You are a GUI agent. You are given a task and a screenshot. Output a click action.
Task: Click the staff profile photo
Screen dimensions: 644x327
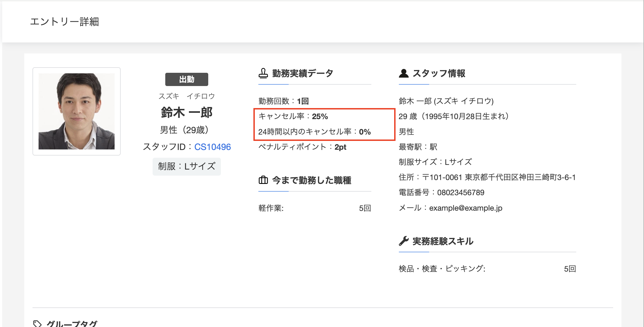[x=77, y=111]
